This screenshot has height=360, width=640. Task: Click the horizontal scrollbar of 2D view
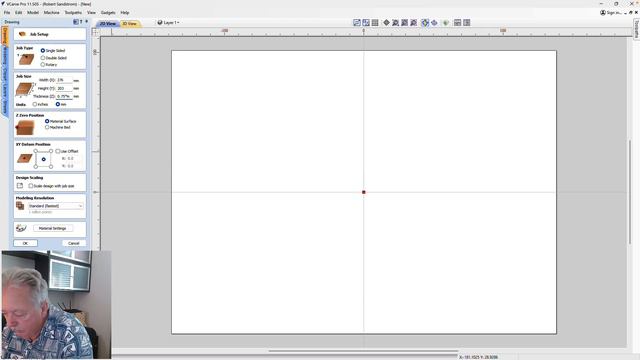pyautogui.click(x=363, y=351)
